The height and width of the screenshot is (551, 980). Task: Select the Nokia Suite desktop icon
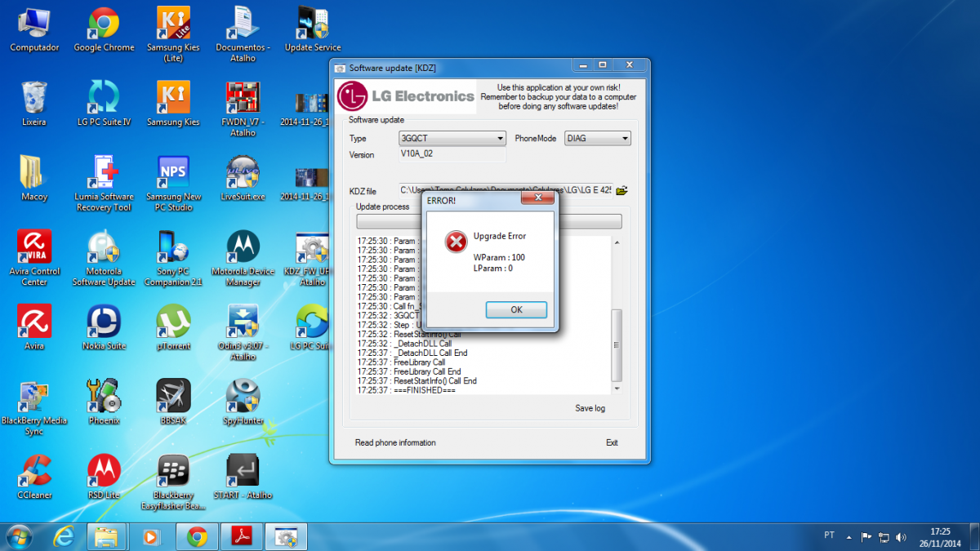coord(104,327)
